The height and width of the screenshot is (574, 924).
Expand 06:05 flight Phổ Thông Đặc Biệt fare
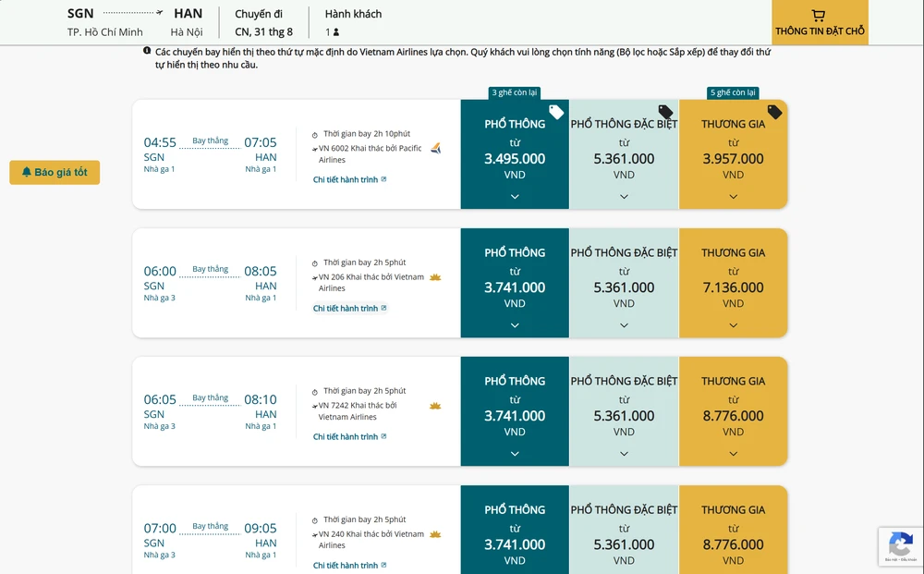tap(624, 453)
